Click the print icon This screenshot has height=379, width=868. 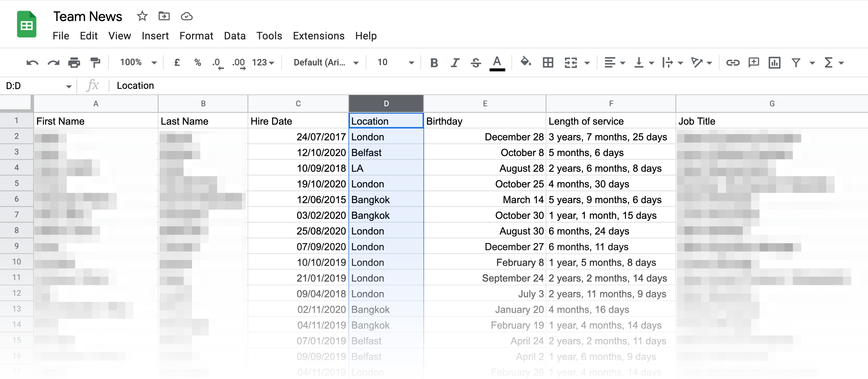[x=74, y=62]
